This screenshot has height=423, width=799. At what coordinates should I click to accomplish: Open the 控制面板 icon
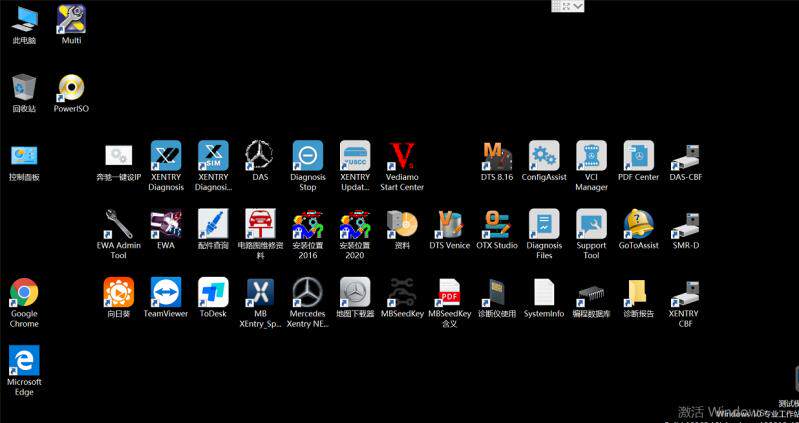click(x=24, y=156)
